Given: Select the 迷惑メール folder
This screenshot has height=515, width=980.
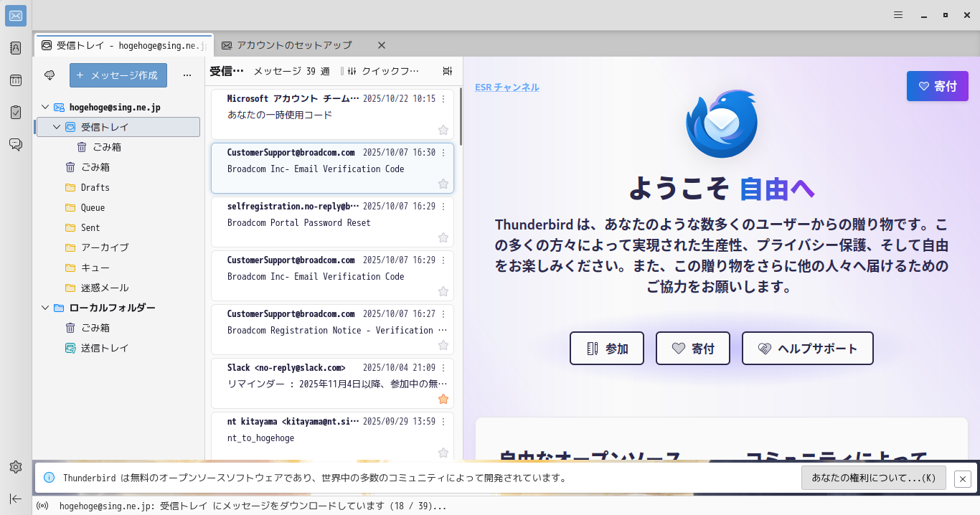Looking at the screenshot, I should pos(118,288).
